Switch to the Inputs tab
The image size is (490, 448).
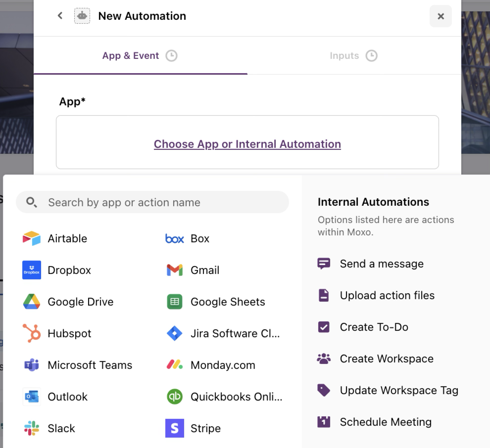click(354, 56)
